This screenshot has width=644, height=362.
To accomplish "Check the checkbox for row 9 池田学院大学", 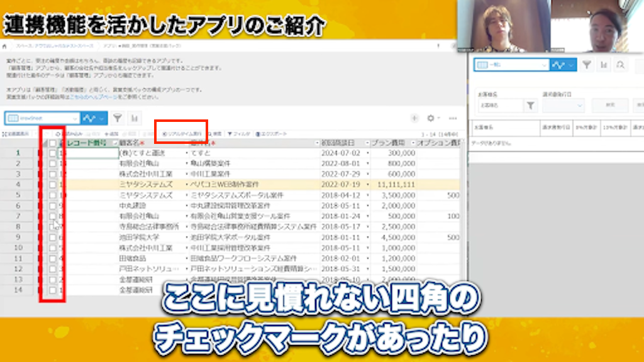I will (52, 237).
